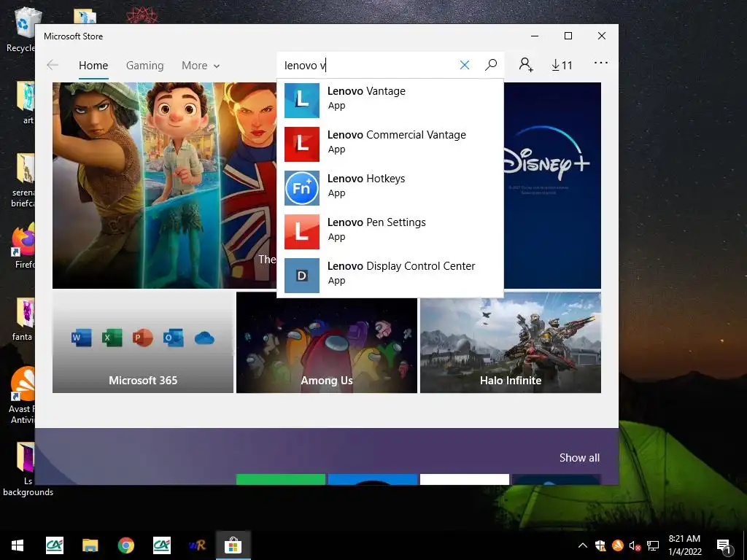The height and width of the screenshot is (560, 747).
Task: Click the Fn Lenovo Hotkeys icon
Action: click(302, 188)
